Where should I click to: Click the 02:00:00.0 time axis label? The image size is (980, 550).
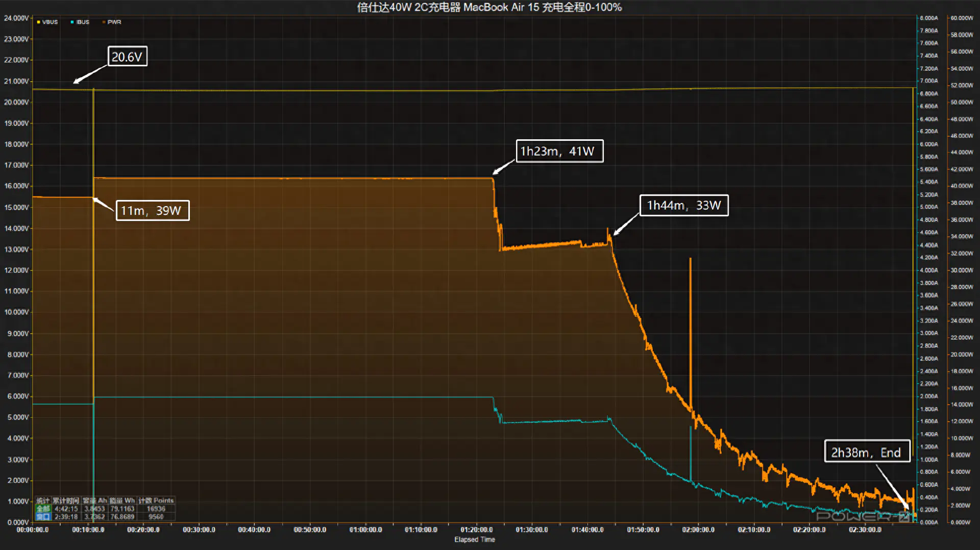coord(698,530)
